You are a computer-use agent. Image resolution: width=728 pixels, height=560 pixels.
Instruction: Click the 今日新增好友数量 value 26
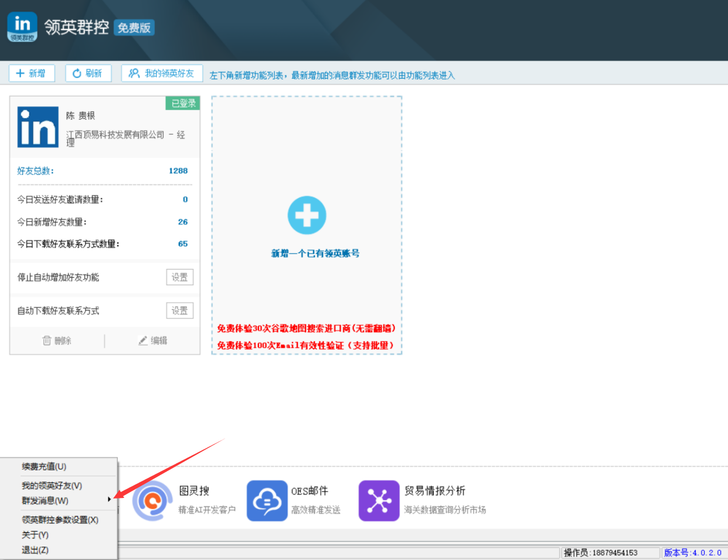[x=183, y=222]
